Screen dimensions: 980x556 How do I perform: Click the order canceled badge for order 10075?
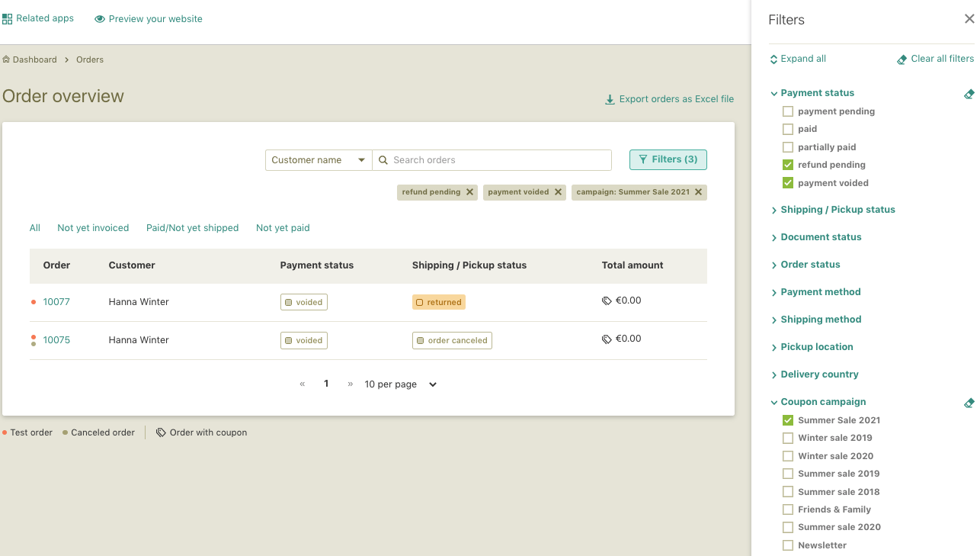pyautogui.click(x=452, y=340)
